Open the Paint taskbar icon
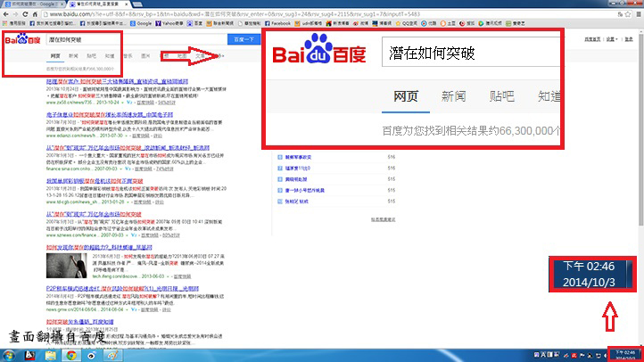Viewport: 644px width, 362px height. [112, 355]
